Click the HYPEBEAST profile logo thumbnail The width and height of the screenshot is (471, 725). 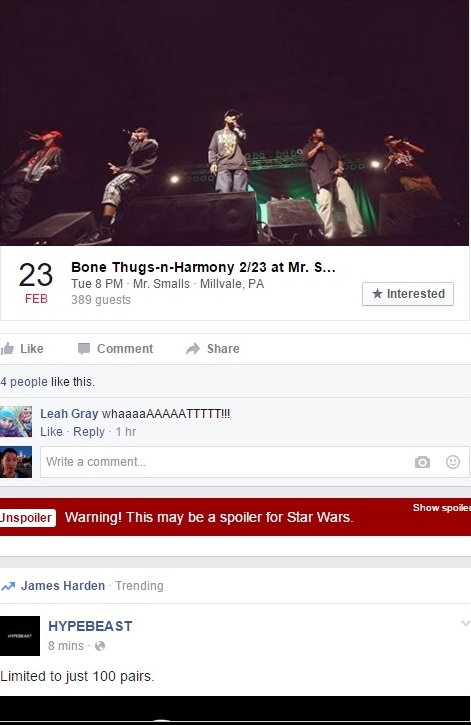[20, 636]
